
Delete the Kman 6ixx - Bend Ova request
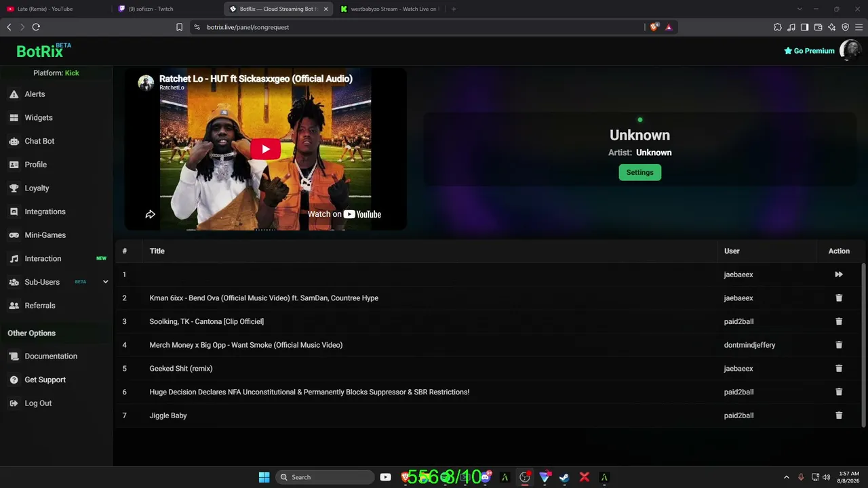click(839, 298)
